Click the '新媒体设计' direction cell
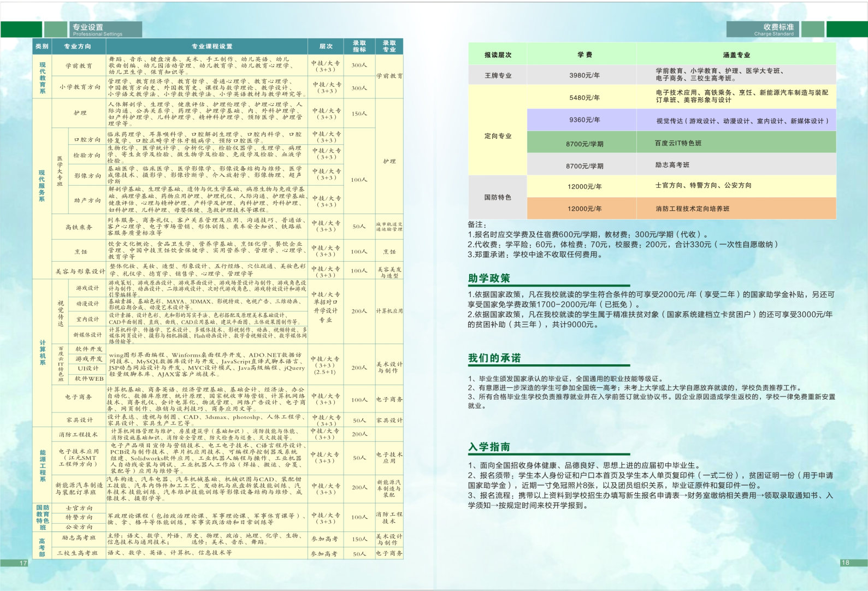Viewport: 868px width, 591px height. 87,335
